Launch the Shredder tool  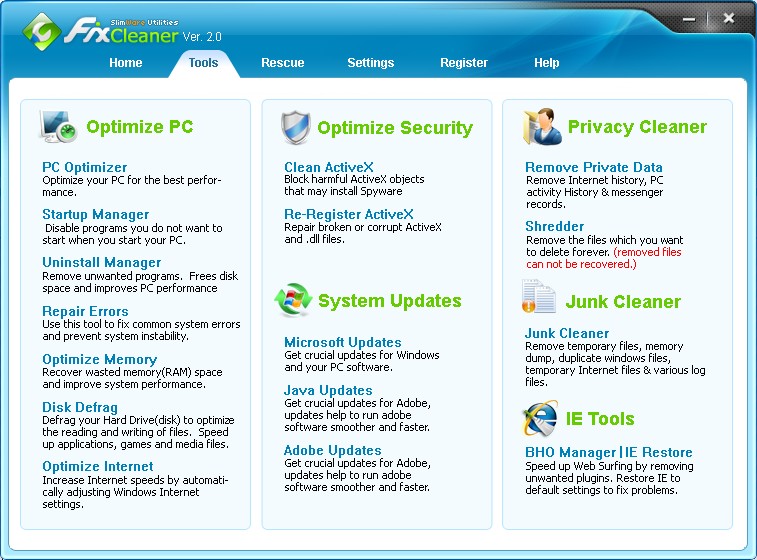coord(555,226)
